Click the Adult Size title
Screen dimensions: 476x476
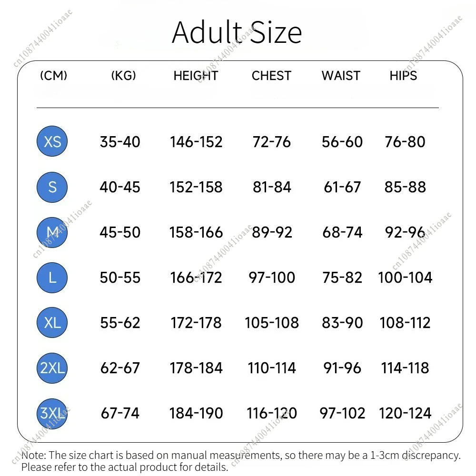(237, 33)
